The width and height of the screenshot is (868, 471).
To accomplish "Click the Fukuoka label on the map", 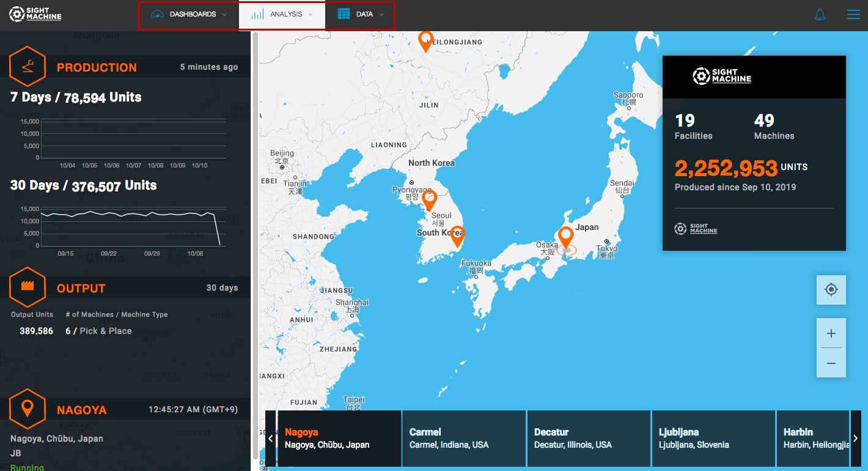I will tap(476, 267).
